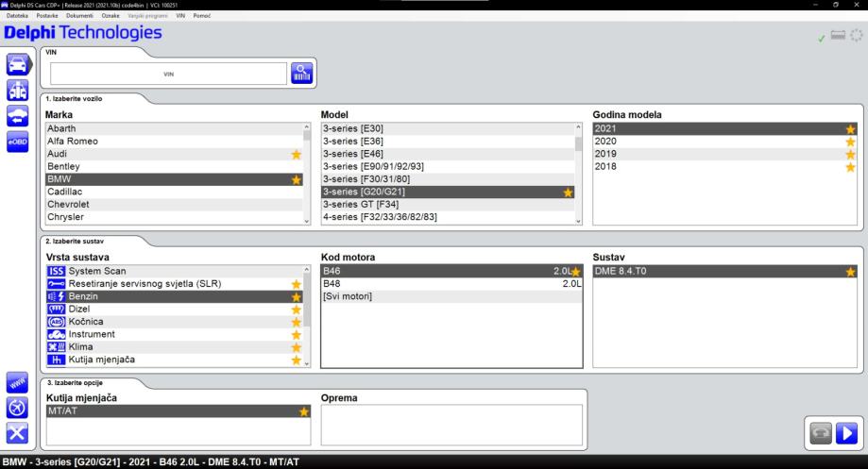Select the Dizel system type
Screen dimensions: 868x469
point(175,310)
